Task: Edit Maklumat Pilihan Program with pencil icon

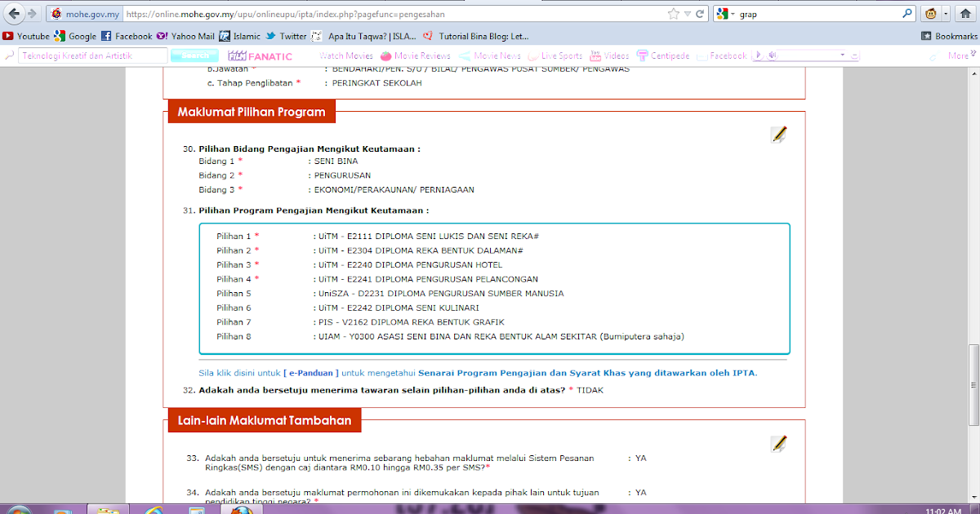Action: click(x=779, y=135)
